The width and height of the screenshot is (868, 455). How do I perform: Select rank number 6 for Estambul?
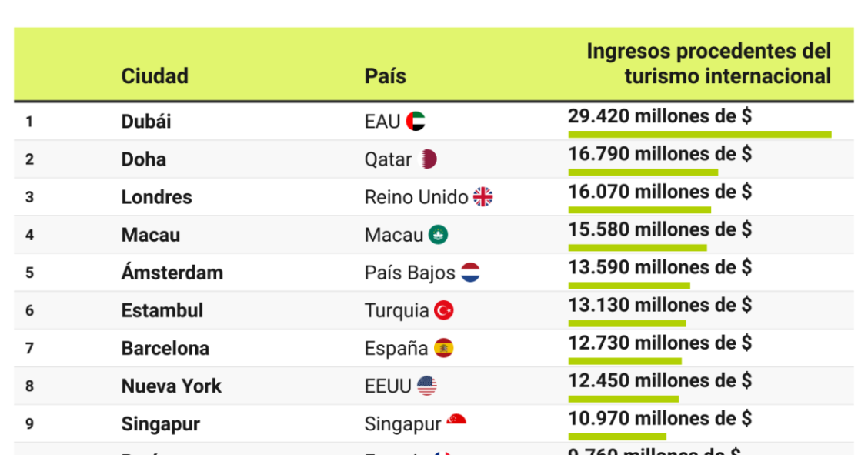coord(30,310)
